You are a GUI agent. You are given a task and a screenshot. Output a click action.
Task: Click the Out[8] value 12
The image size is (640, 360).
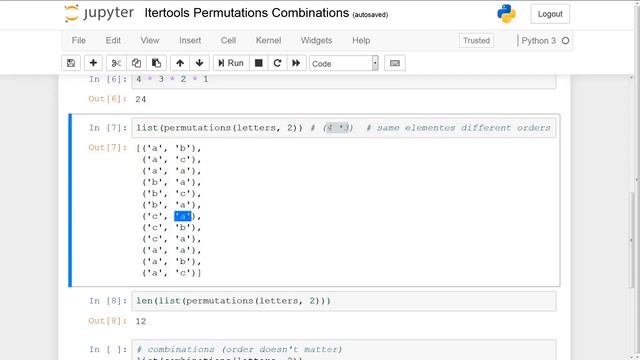point(141,321)
